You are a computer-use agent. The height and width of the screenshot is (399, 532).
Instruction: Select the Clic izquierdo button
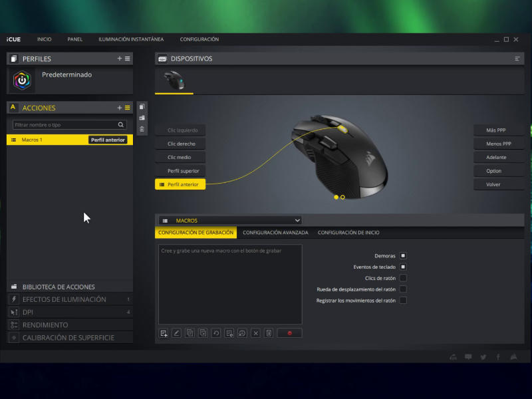coord(180,130)
